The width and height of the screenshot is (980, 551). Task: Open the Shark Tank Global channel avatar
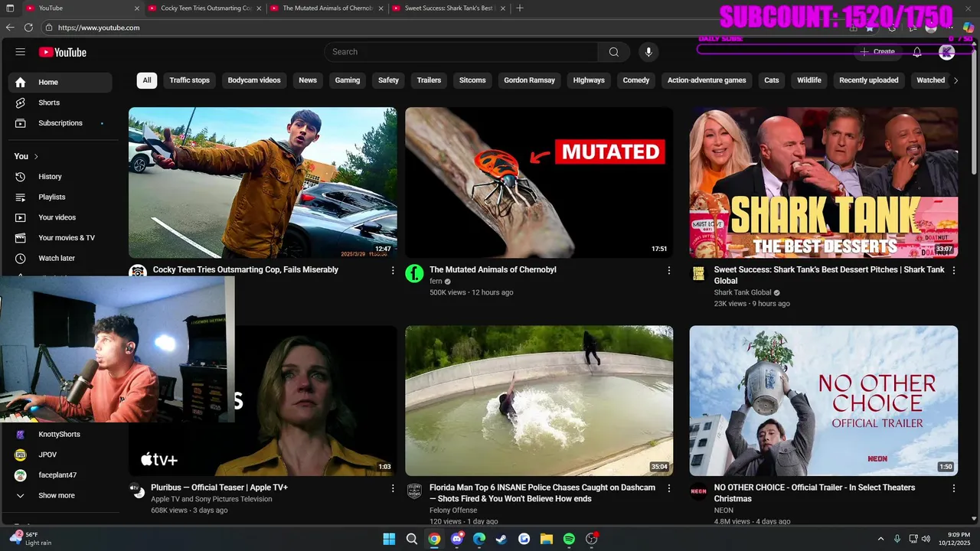click(698, 273)
